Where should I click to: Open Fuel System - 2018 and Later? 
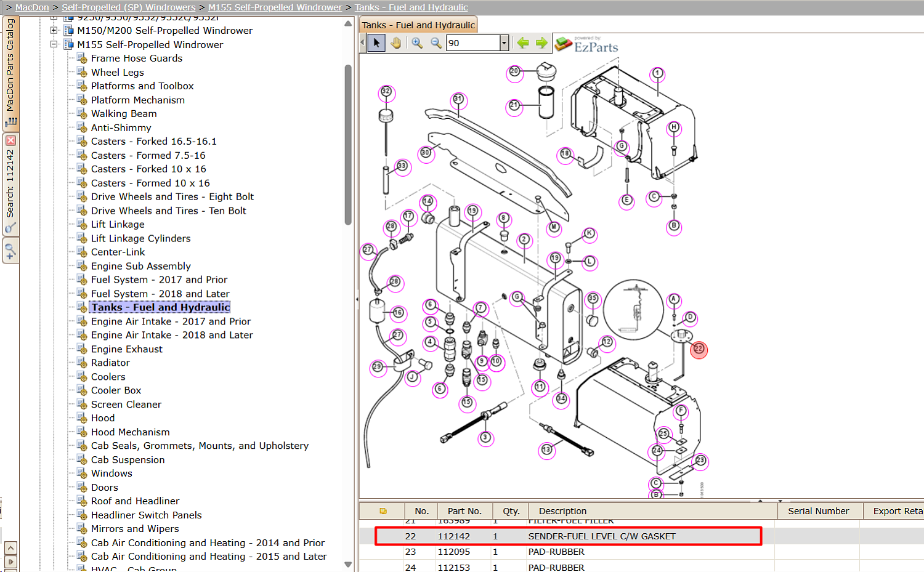point(160,294)
